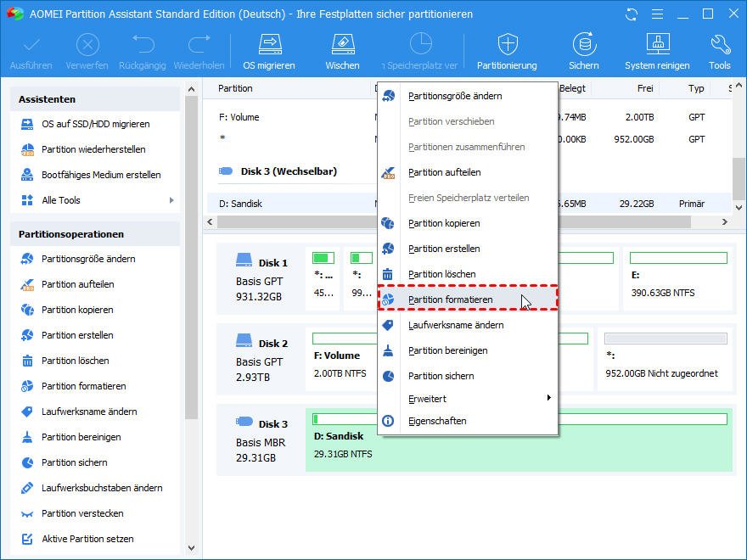Select Partitionsgröße ändern in context menu
The width and height of the screenshot is (747, 560).
[468, 96]
